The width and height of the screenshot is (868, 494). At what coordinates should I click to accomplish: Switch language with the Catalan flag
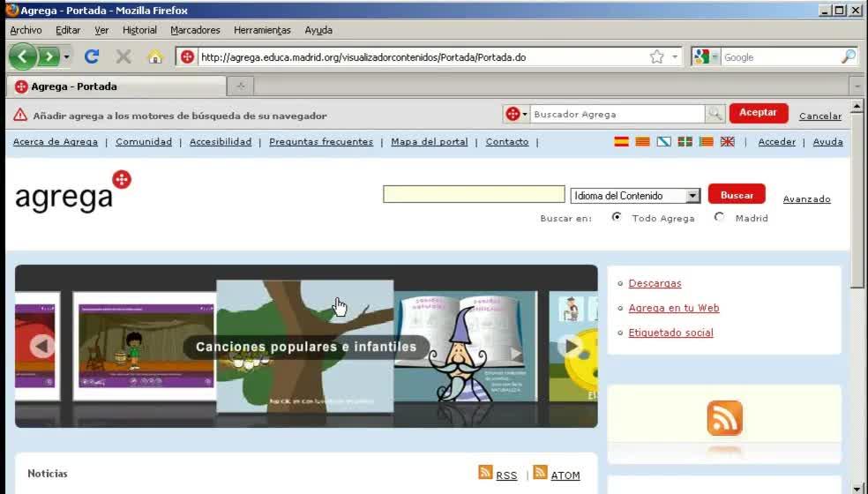click(x=643, y=142)
